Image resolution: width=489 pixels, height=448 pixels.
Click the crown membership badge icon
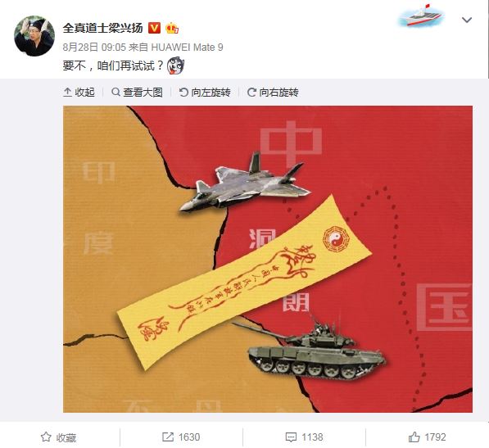172,28
